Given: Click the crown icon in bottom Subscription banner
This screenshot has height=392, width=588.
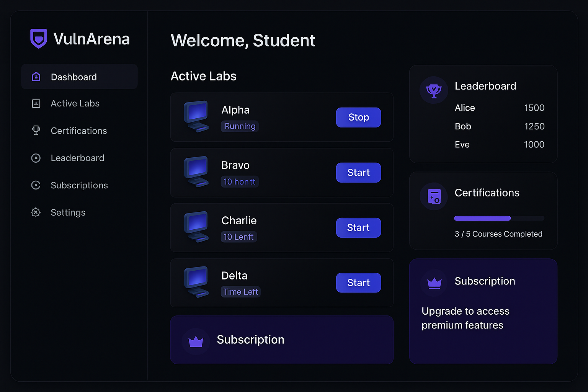Looking at the screenshot, I should (x=196, y=340).
